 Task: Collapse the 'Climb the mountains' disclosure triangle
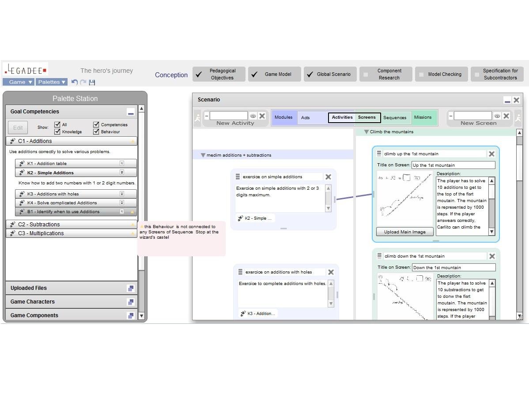[x=366, y=131]
